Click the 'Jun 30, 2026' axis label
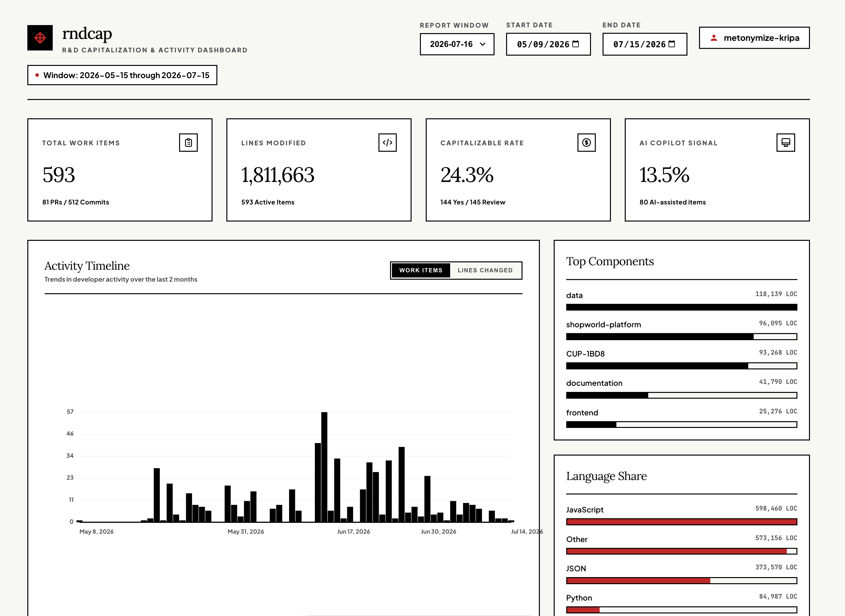Image resolution: width=845 pixels, height=616 pixels. click(x=439, y=531)
